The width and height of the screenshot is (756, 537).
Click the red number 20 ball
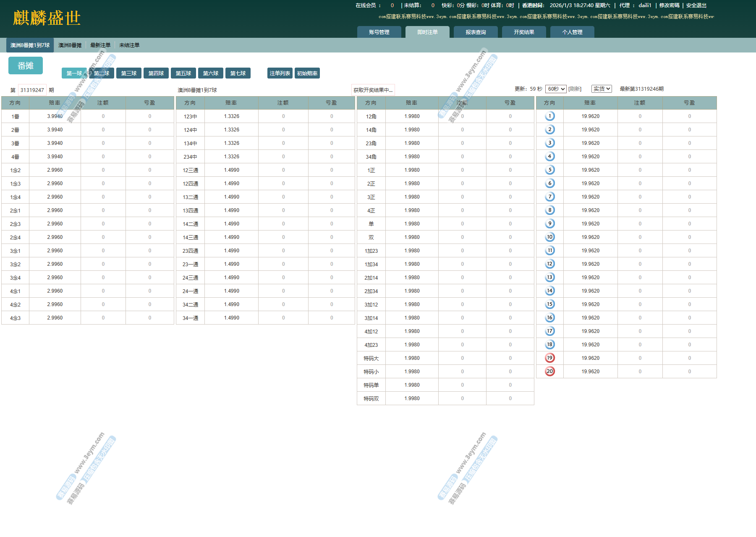click(549, 372)
